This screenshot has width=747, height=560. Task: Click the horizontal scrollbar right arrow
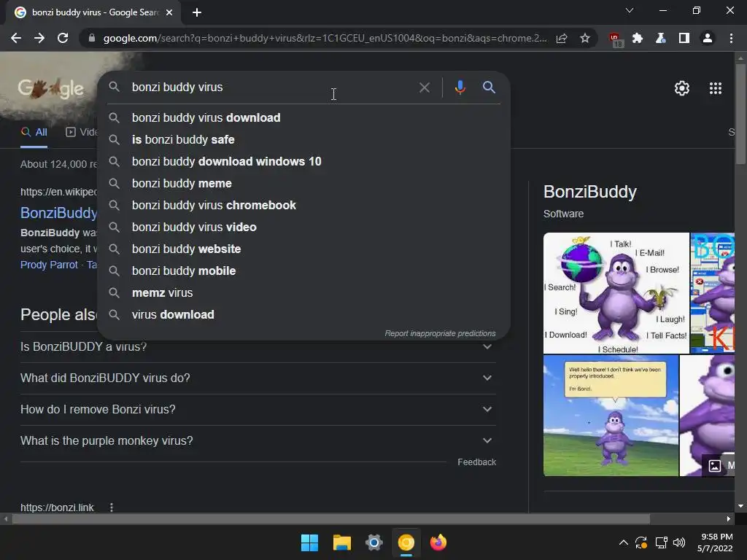tap(729, 518)
